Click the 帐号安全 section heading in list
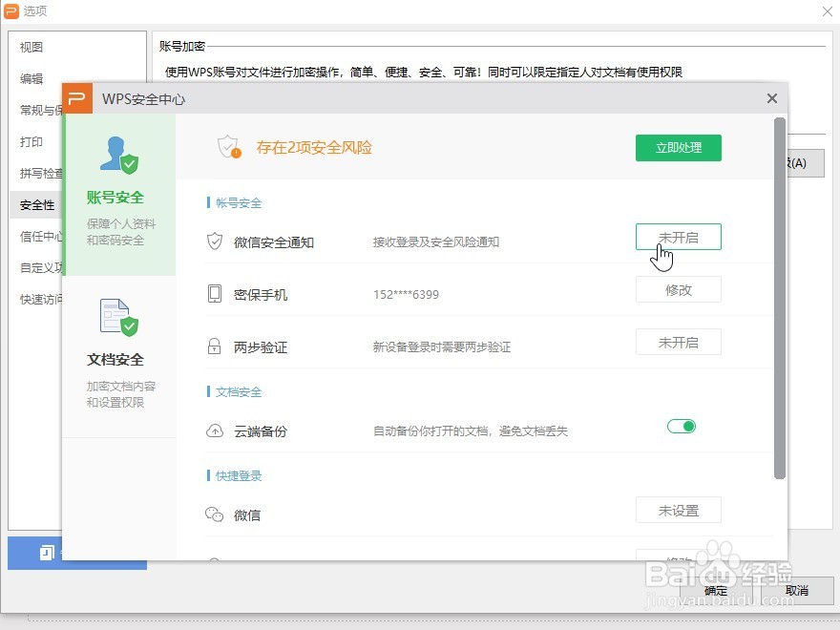 (x=239, y=203)
